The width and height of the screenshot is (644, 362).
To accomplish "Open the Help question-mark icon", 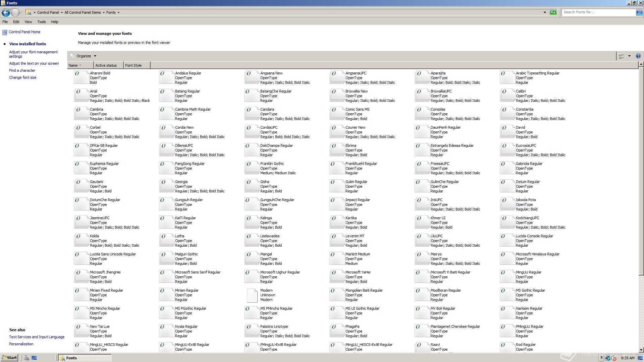I will (638, 56).
